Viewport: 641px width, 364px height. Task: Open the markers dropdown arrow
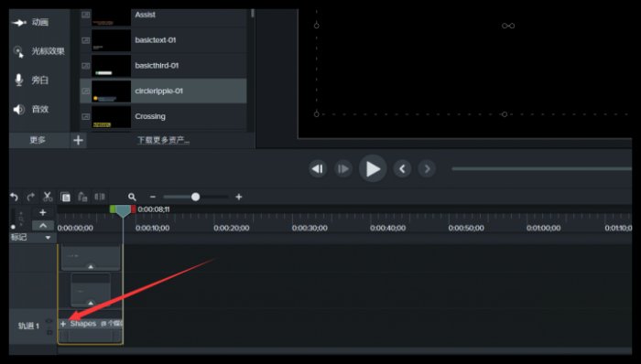pos(48,238)
